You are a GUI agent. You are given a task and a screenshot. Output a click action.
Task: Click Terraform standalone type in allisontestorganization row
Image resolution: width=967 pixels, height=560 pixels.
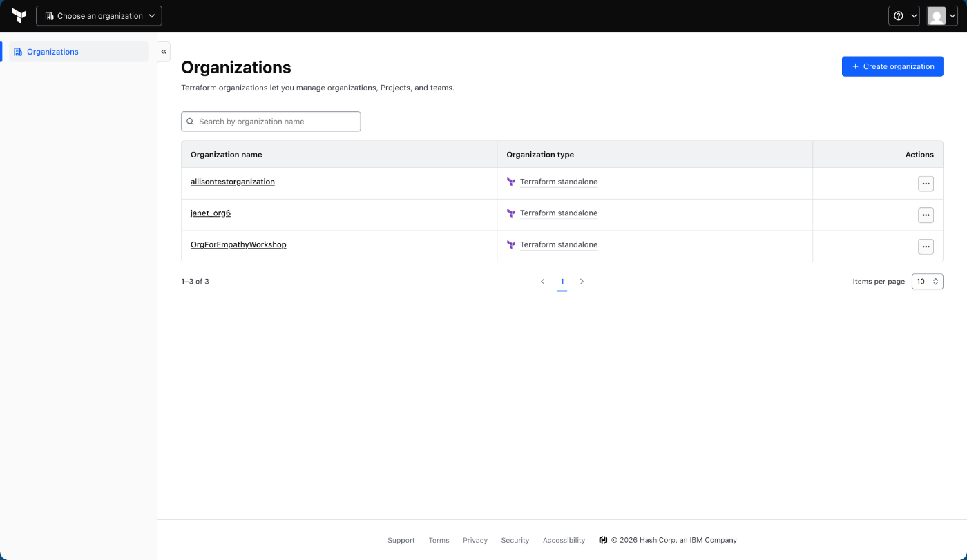click(x=559, y=182)
